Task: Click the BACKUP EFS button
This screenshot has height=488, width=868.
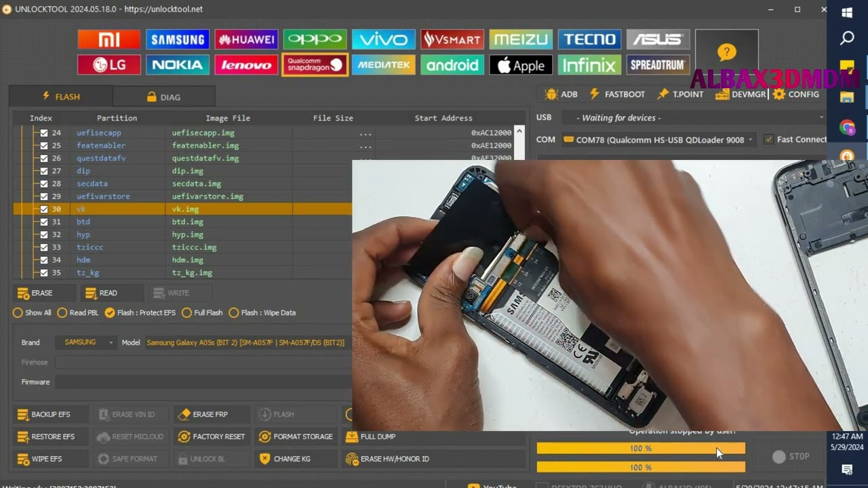Action: click(51, 414)
